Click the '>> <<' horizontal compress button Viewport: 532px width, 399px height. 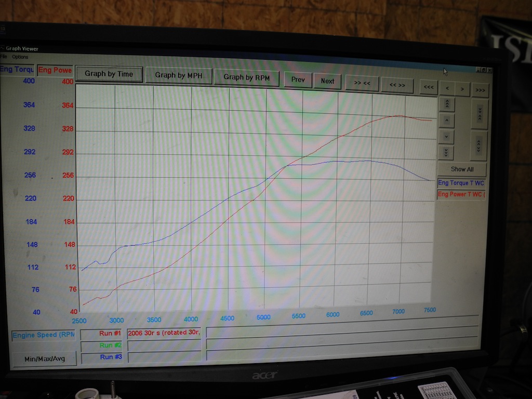click(362, 83)
